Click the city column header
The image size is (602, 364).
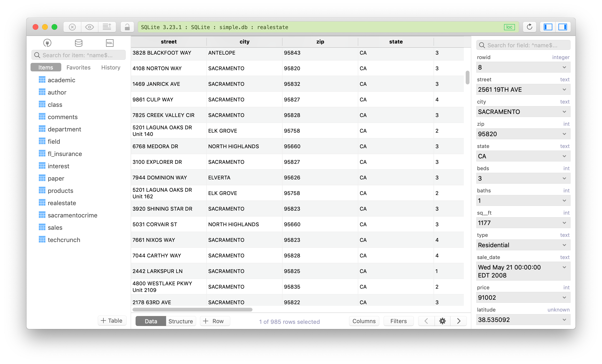[244, 42]
